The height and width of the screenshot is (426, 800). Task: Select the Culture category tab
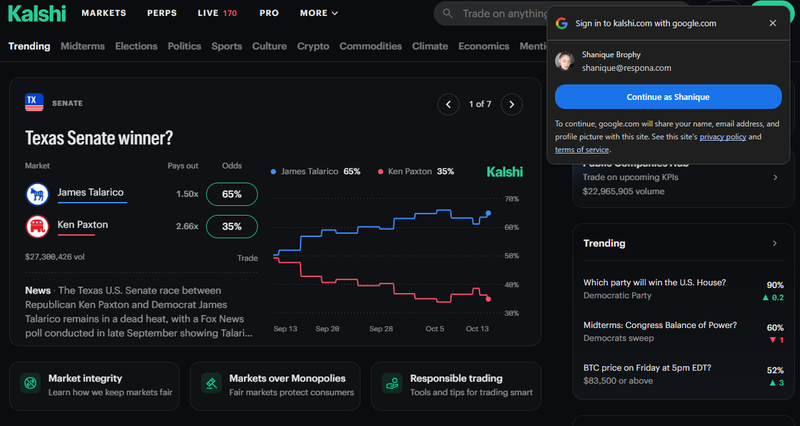pos(269,46)
